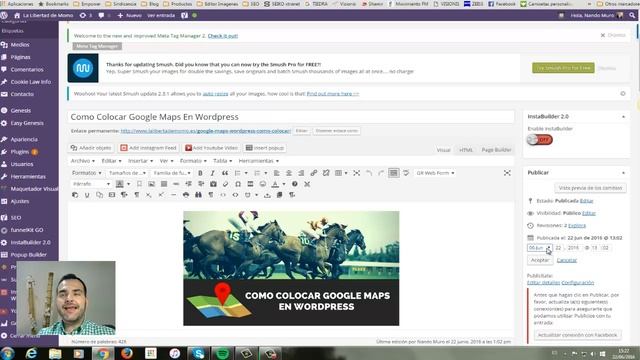Remove link with the unlink icon
The width and height of the screenshot is (640, 360).
[x=326, y=173]
